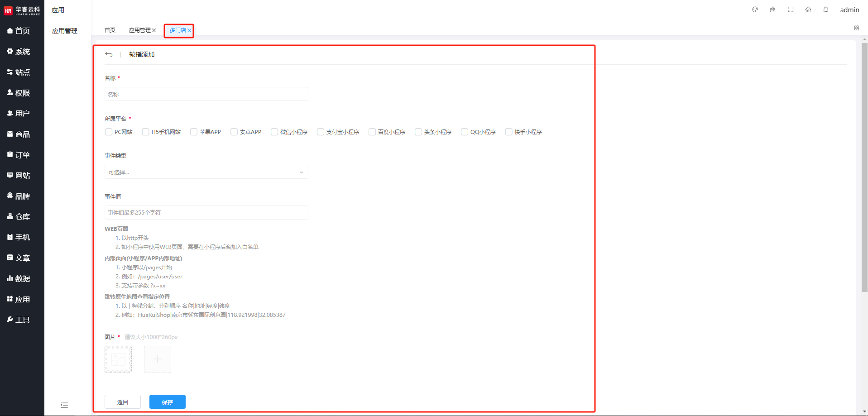868x416 pixels.
Task: Click the blue 保存 button
Action: [167, 402]
